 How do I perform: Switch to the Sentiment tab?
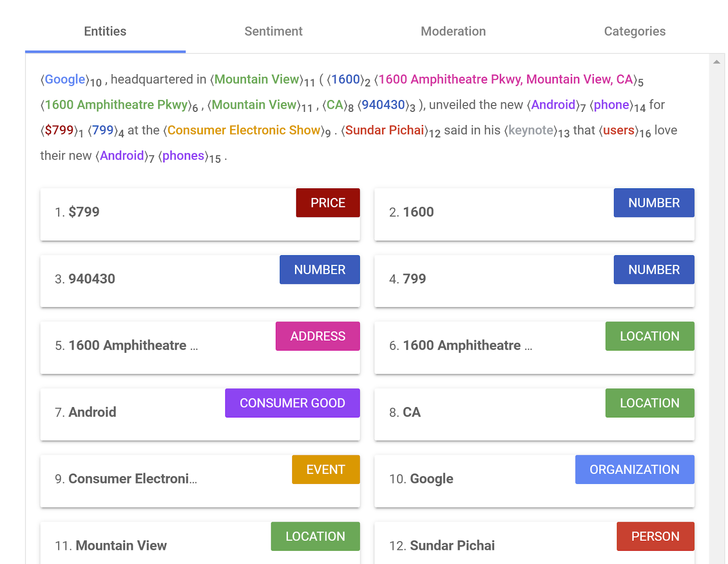coord(273,31)
